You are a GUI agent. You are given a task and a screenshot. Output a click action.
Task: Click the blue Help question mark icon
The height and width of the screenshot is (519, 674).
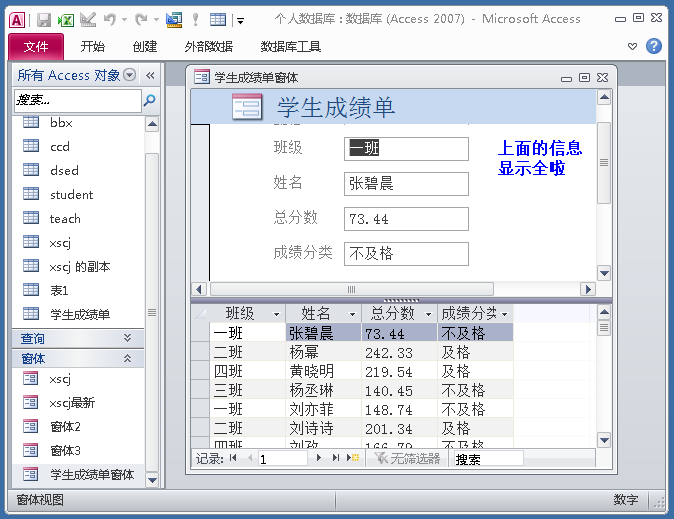pyautogui.click(x=654, y=46)
